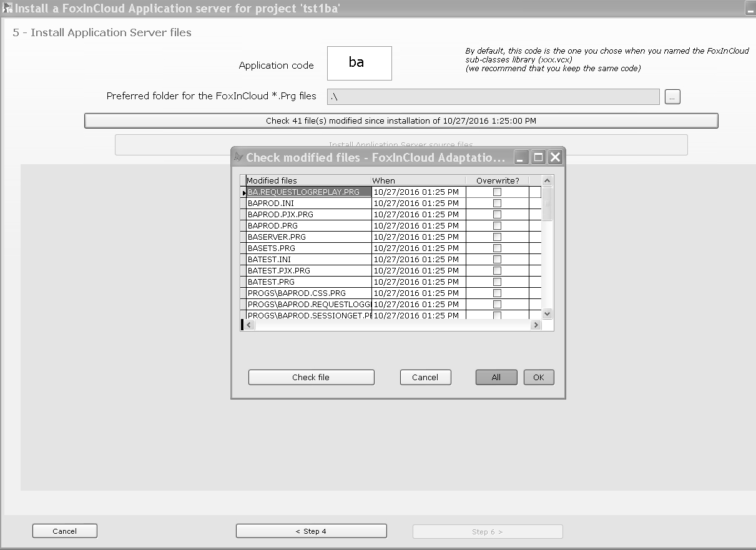Check the Overwrite box for BAPROD.PJX.PRG
The image size is (756, 550).
point(497,215)
